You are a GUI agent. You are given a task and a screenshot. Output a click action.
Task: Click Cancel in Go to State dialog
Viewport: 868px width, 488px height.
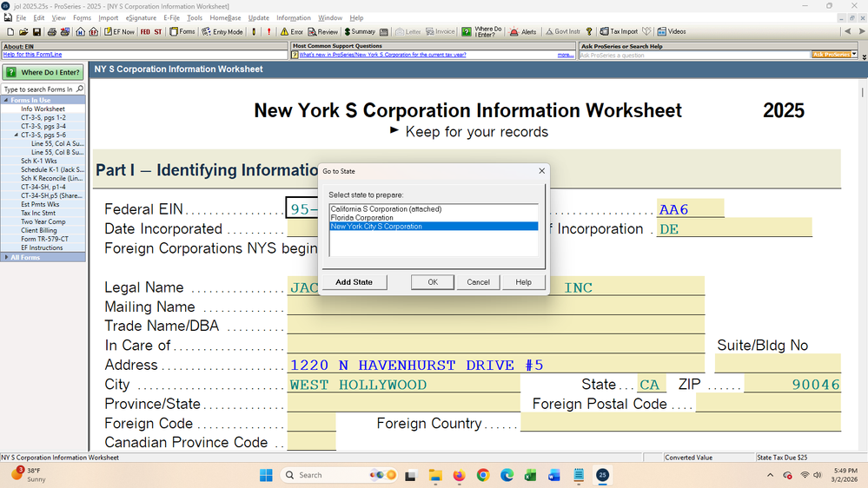pos(478,282)
